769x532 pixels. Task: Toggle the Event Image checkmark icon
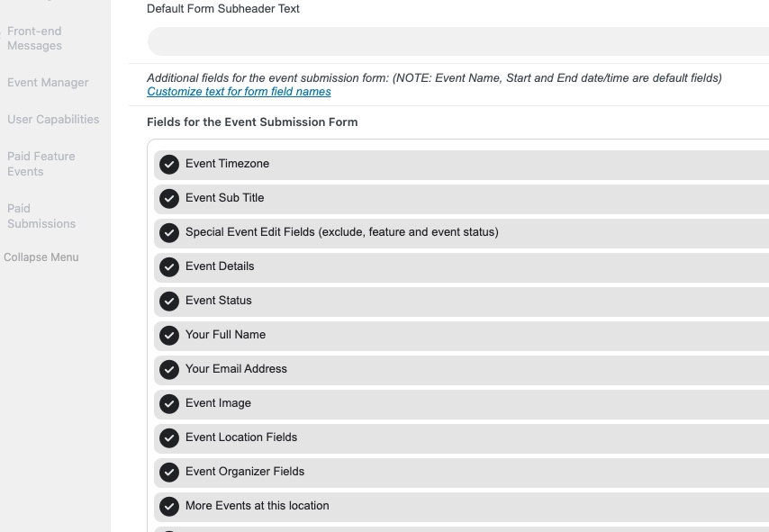169,404
